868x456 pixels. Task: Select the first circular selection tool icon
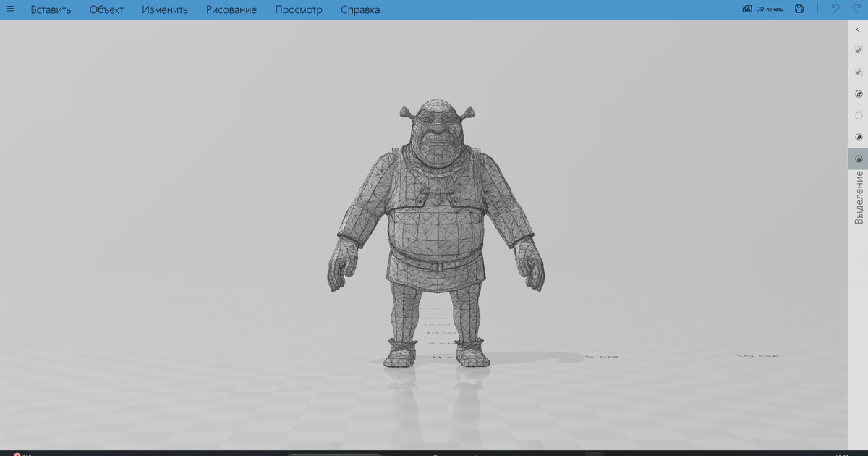click(x=858, y=93)
